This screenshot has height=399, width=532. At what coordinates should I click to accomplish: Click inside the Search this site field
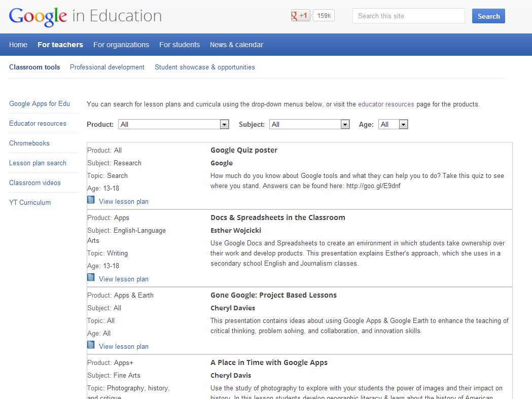[408, 16]
